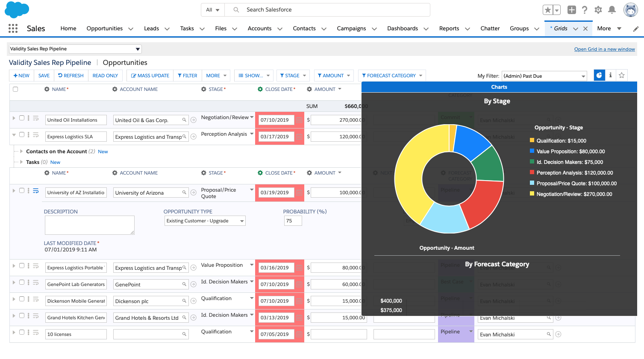Open the MORE toolbar dropdown
The height and width of the screenshot is (359, 644).
click(x=216, y=76)
